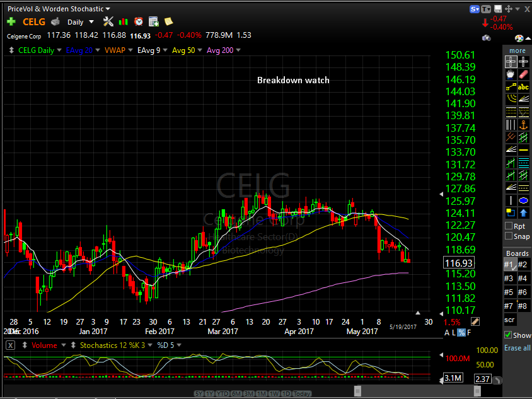
Task: Select the hand pan tool
Action: pyautogui.click(x=511, y=74)
